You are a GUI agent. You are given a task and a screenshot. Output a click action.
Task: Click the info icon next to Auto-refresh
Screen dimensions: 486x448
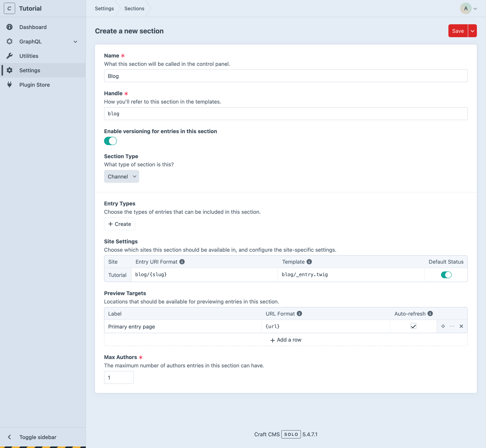click(429, 314)
